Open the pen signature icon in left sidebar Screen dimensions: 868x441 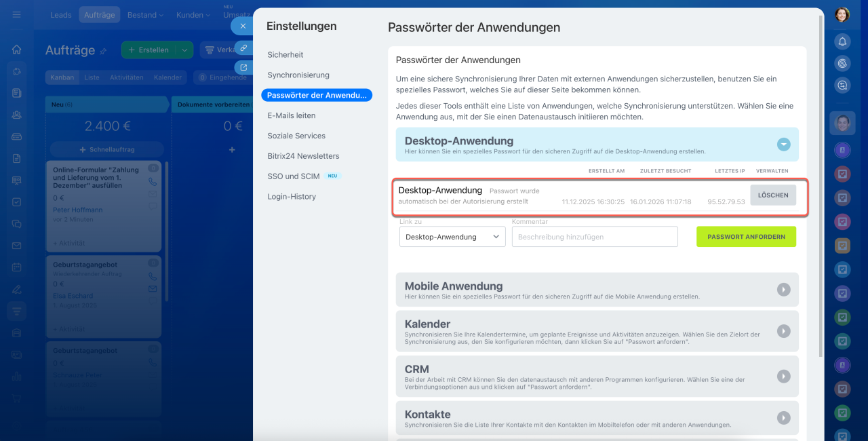(x=17, y=289)
